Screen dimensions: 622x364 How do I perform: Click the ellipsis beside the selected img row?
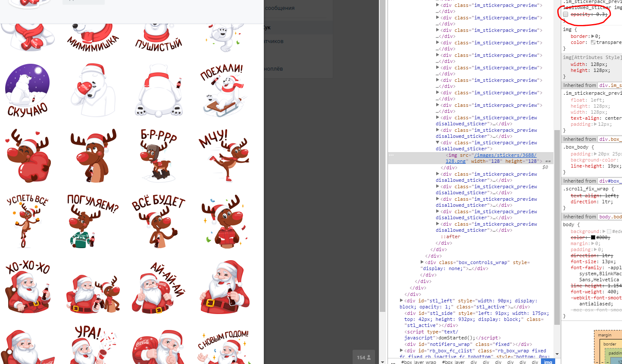[391, 155]
